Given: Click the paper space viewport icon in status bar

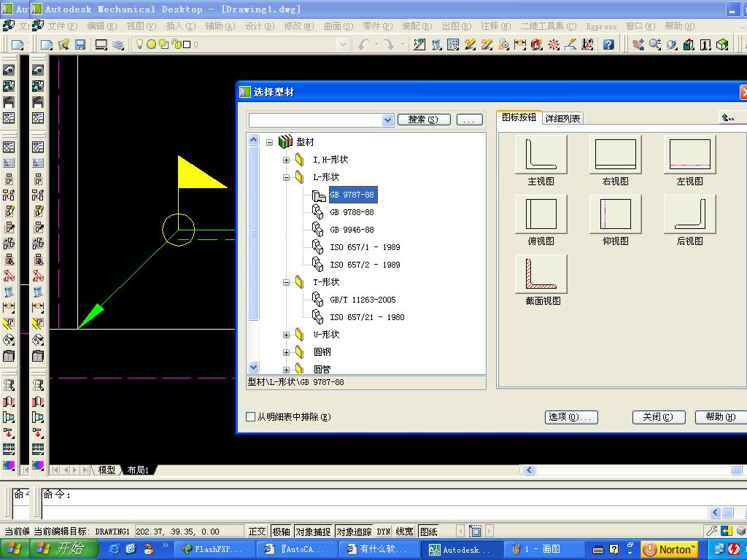Looking at the screenshot, I should [475, 531].
